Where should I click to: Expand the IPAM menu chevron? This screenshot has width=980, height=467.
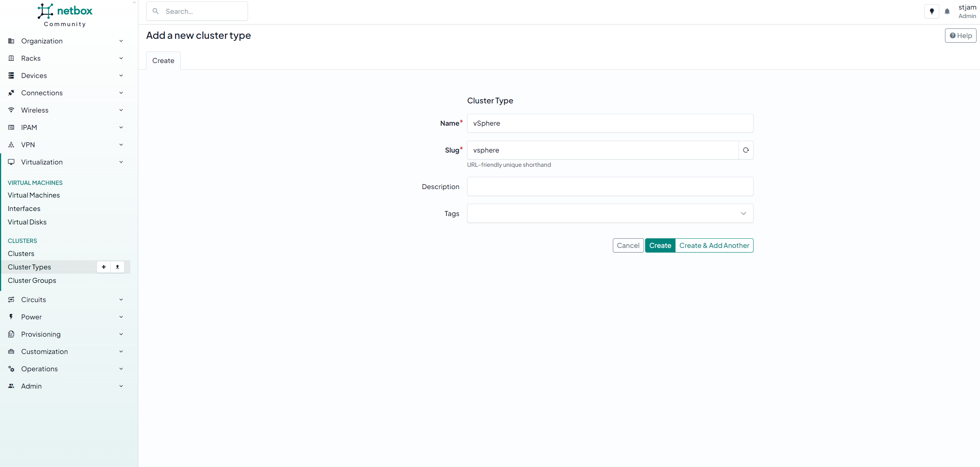121,128
